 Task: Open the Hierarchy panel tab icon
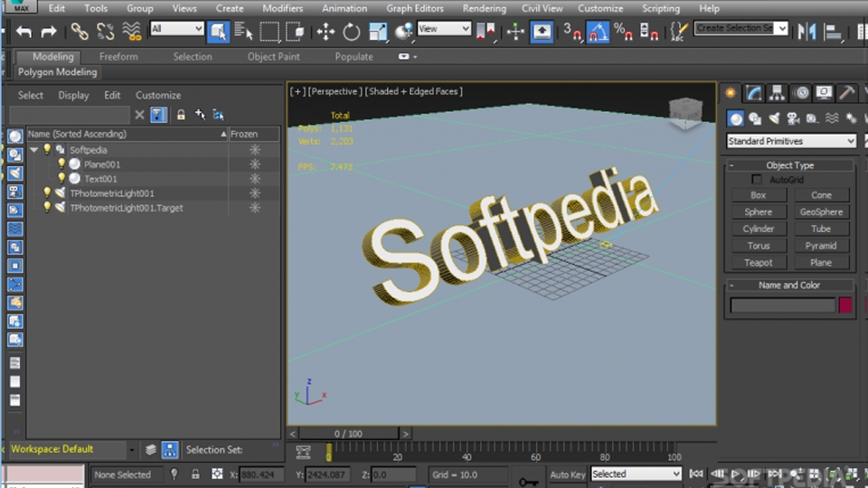tap(777, 93)
